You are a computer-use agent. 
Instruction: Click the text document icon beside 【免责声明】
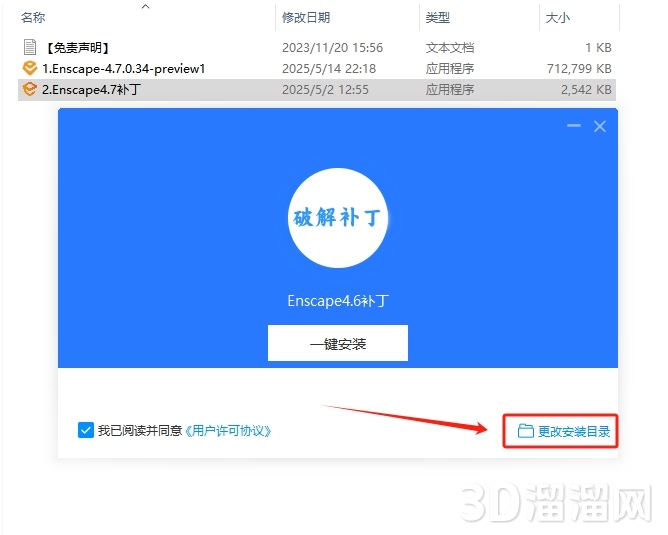point(29,47)
